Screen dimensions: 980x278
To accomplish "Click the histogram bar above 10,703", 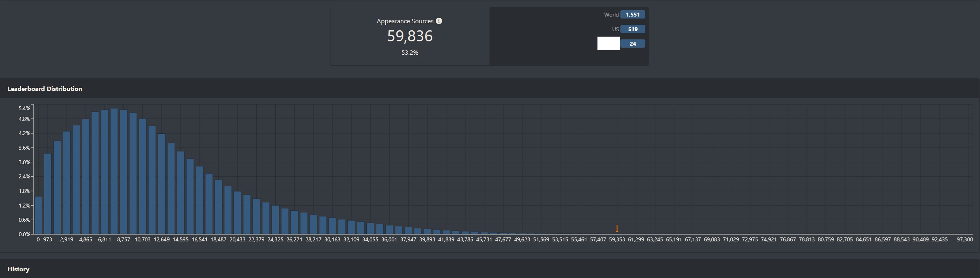I will [142, 176].
